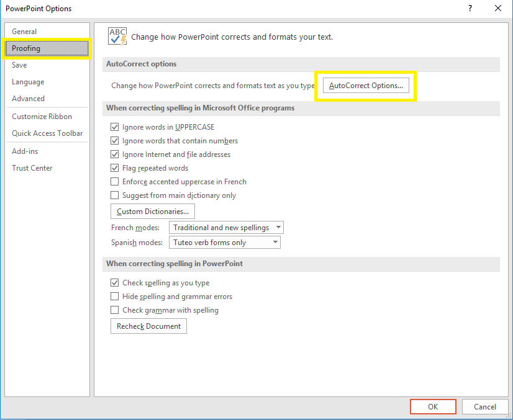Confirm settings with OK
Viewport: 513px width, 420px height.
[433, 406]
